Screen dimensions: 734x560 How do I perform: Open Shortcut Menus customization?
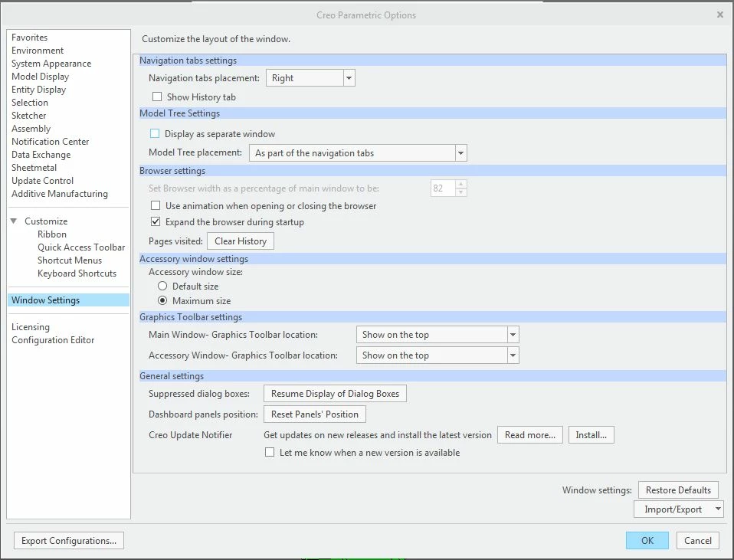(70, 260)
